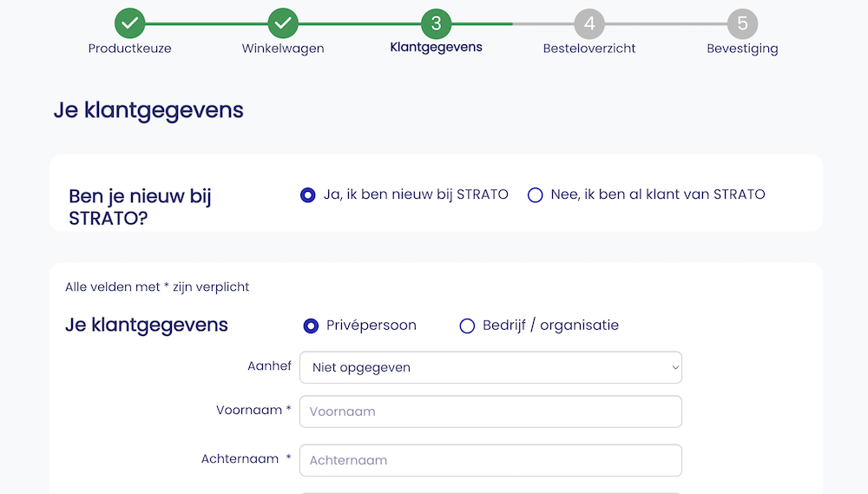The image size is (868, 494).
Task: Choose 'Nee, ik ben al klant van STRATO'
Action: click(x=536, y=195)
